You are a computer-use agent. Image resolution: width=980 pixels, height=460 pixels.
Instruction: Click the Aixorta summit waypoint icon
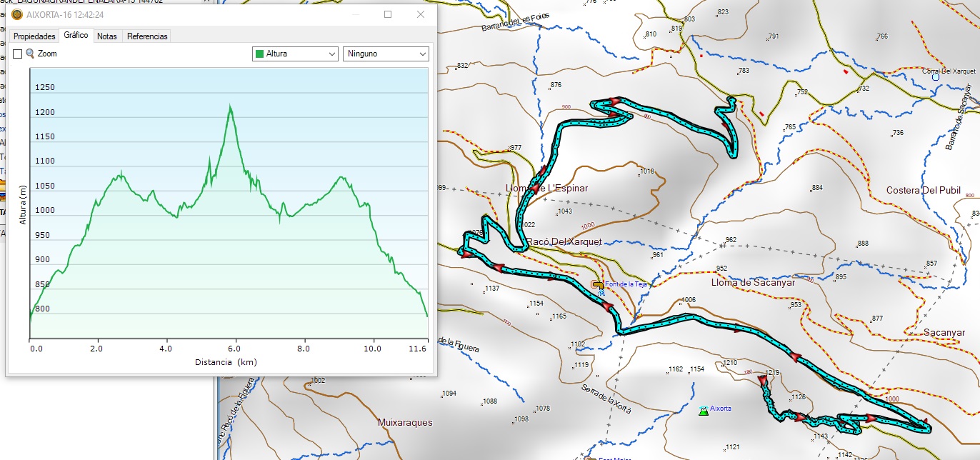(704, 410)
